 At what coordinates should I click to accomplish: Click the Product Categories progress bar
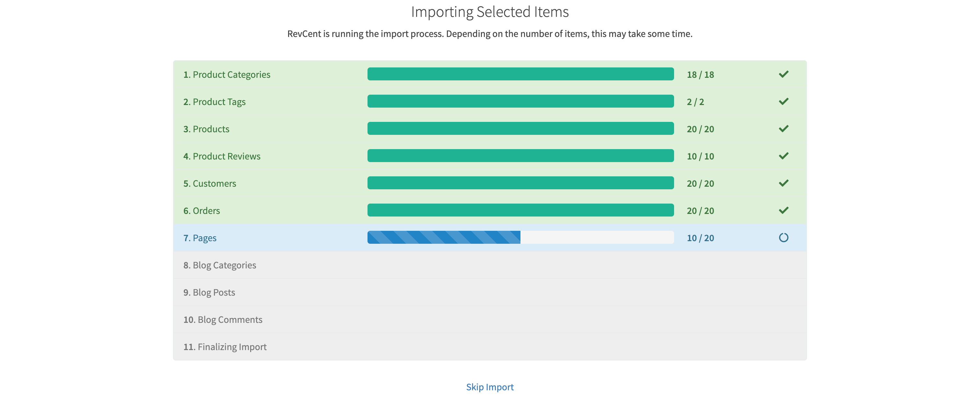(520, 74)
